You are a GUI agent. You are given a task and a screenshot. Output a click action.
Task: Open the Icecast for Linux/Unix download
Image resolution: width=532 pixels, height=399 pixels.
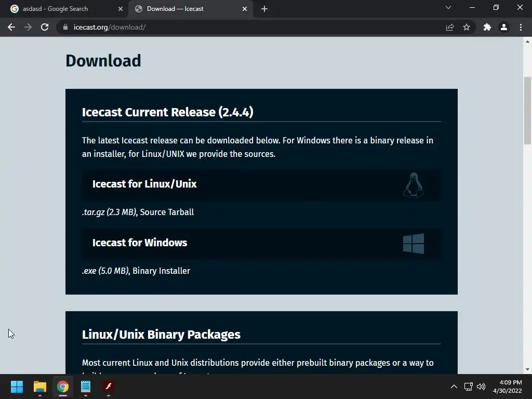tap(261, 184)
